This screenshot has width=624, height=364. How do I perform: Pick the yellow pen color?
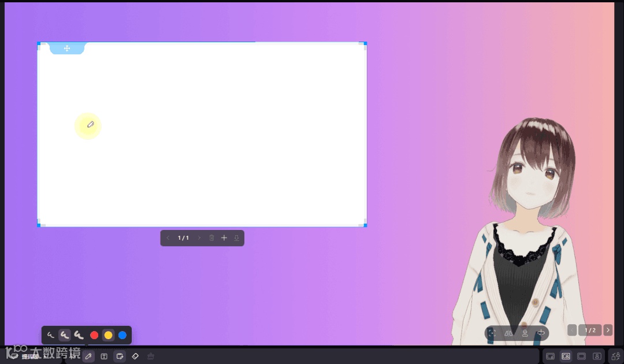point(108,335)
